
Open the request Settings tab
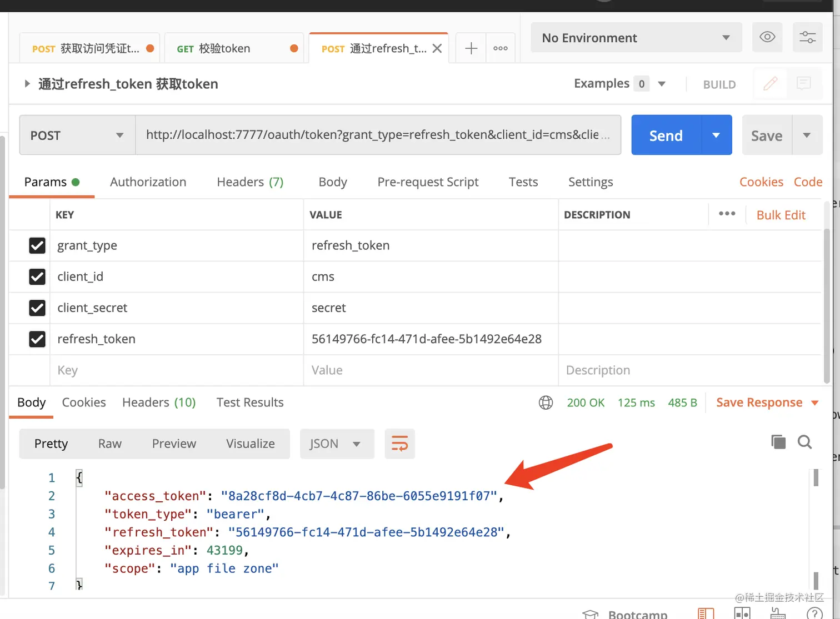[x=591, y=182]
